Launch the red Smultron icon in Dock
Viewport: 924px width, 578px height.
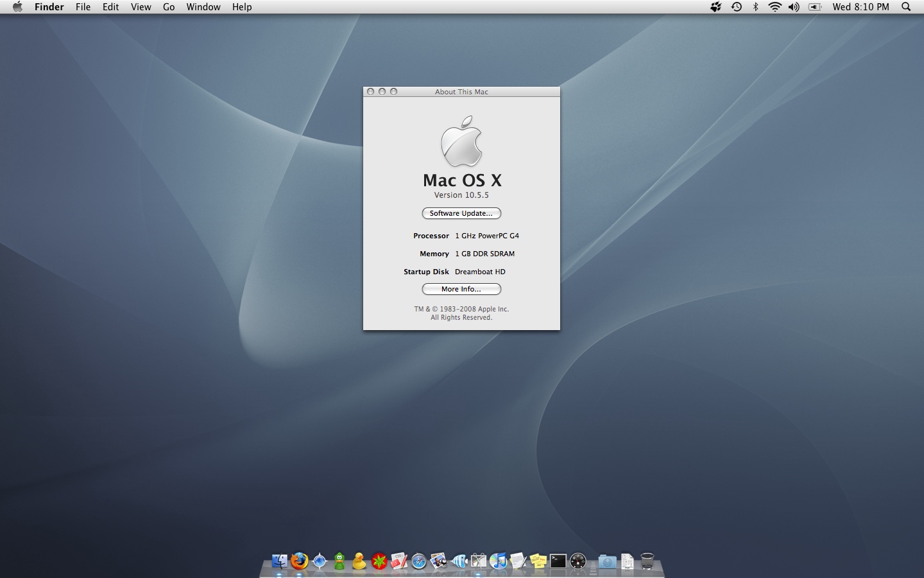coord(379,561)
